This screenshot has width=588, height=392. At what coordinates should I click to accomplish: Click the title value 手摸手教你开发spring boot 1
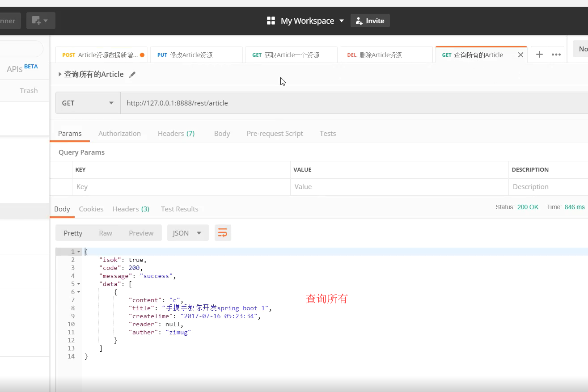click(216, 308)
